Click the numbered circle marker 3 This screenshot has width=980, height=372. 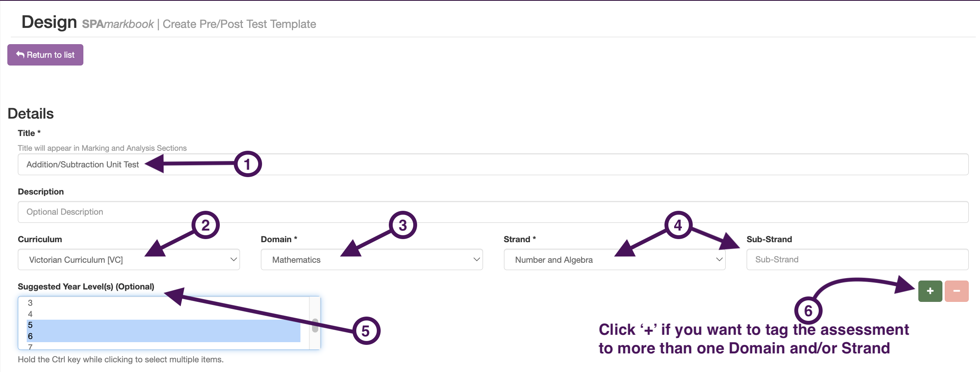tap(403, 225)
